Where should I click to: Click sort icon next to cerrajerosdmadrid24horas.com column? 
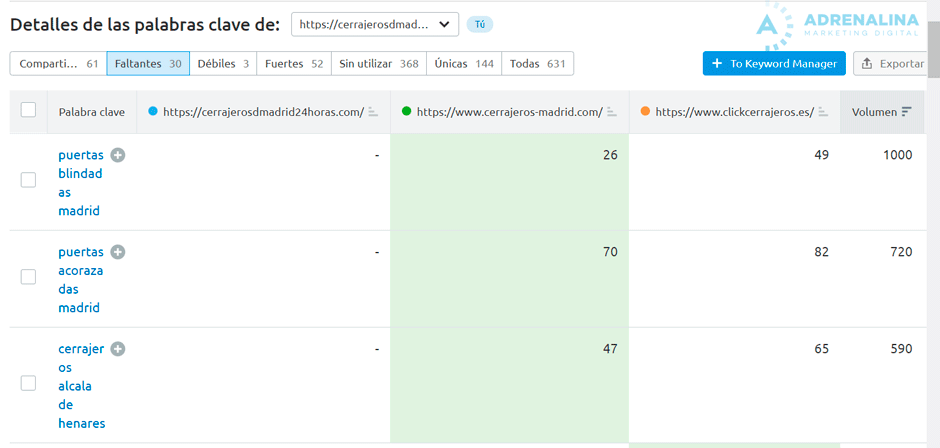tap(373, 112)
